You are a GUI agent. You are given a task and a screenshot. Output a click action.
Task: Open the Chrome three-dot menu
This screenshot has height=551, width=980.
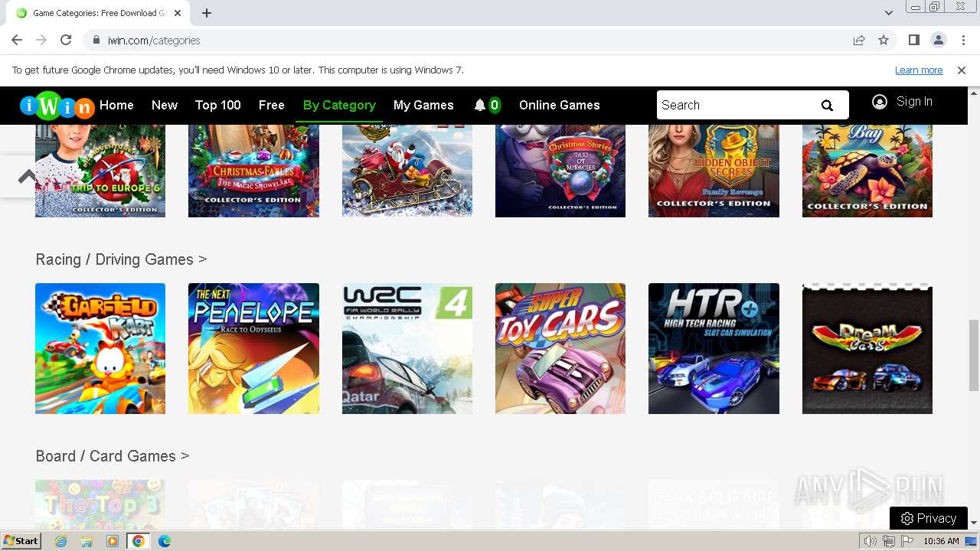[962, 41]
